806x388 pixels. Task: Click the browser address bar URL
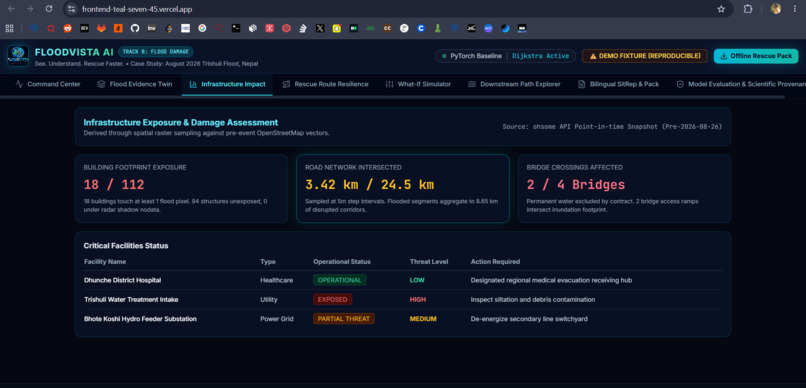(137, 9)
